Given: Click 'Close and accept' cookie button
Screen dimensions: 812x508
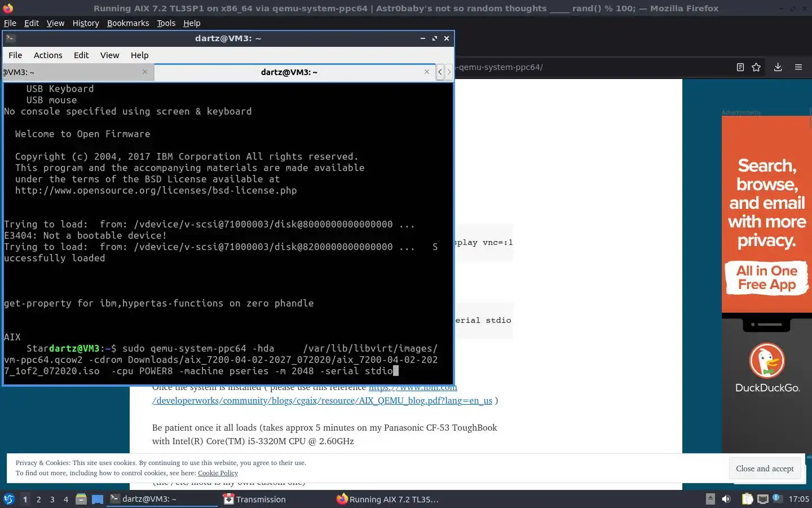Looking at the screenshot, I should tap(765, 468).
